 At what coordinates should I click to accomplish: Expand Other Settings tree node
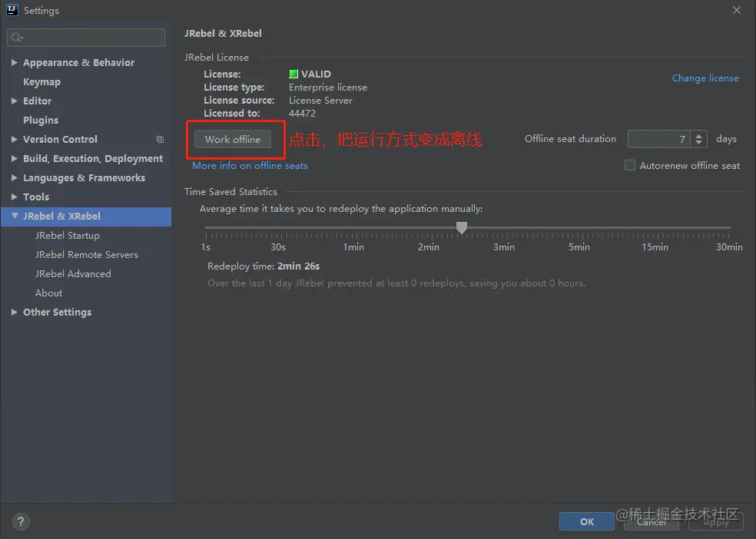14,312
